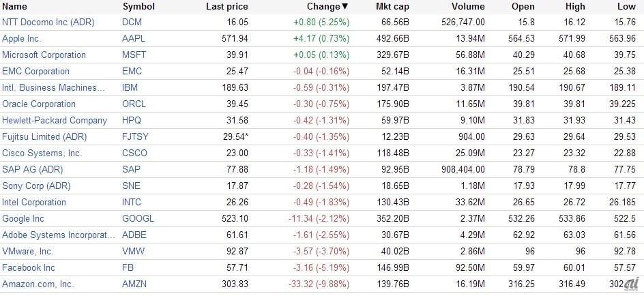The width and height of the screenshot is (644, 296).
Task: Sort by Last price header
Action: pos(226,6)
